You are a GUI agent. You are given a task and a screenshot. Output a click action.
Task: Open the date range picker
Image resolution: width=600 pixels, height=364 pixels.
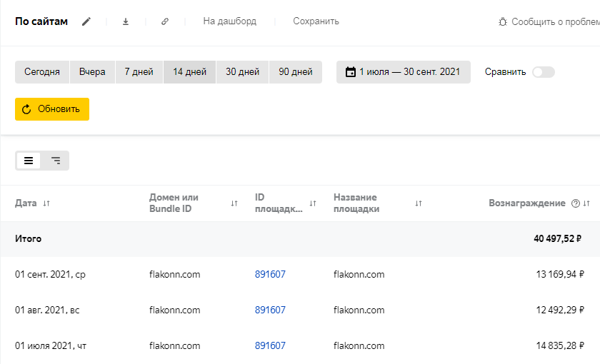(403, 72)
